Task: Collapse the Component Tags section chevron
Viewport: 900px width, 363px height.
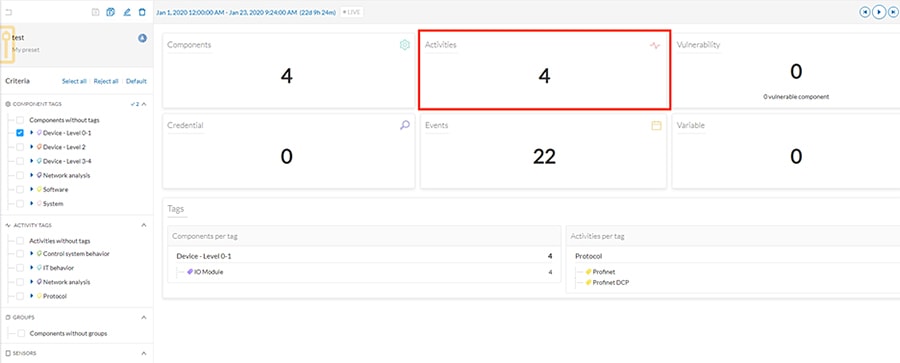Action: (144, 104)
